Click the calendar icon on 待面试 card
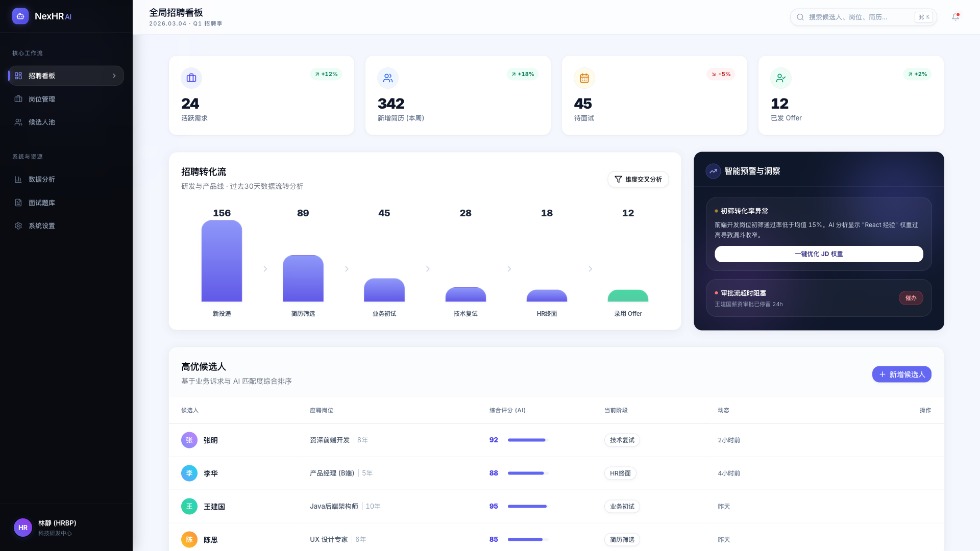Screen dimensions: 980x551 (584, 78)
